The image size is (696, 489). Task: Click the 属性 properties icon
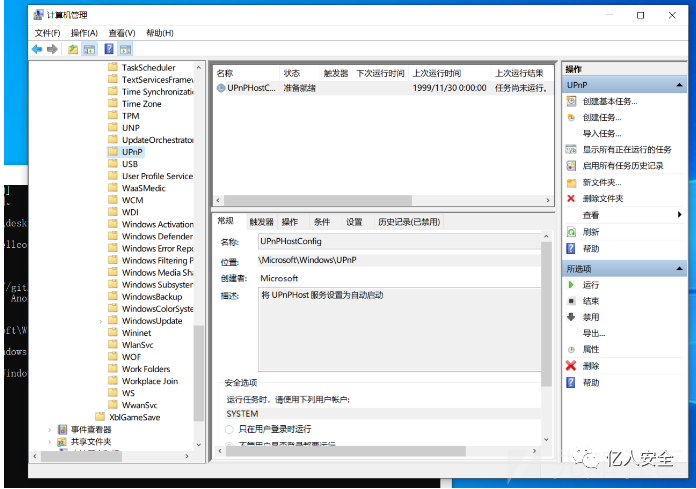pyautogui.click(x=571, y=350)
